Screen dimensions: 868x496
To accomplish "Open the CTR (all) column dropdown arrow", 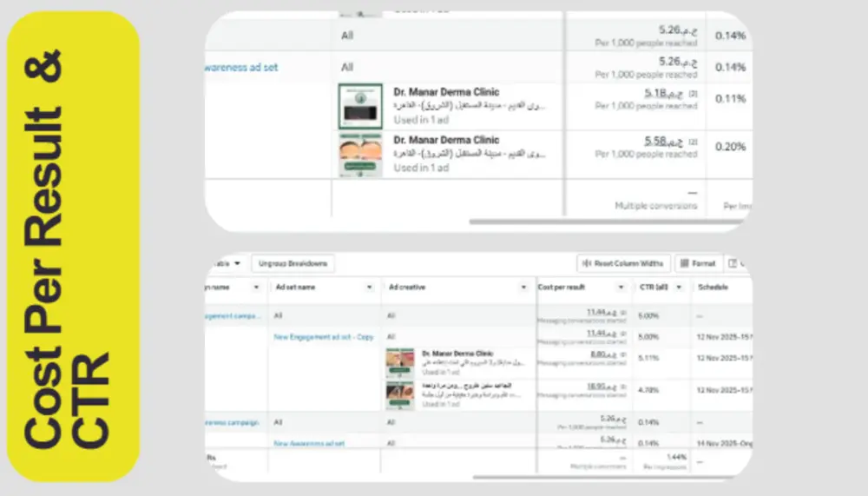I will 679,287.
